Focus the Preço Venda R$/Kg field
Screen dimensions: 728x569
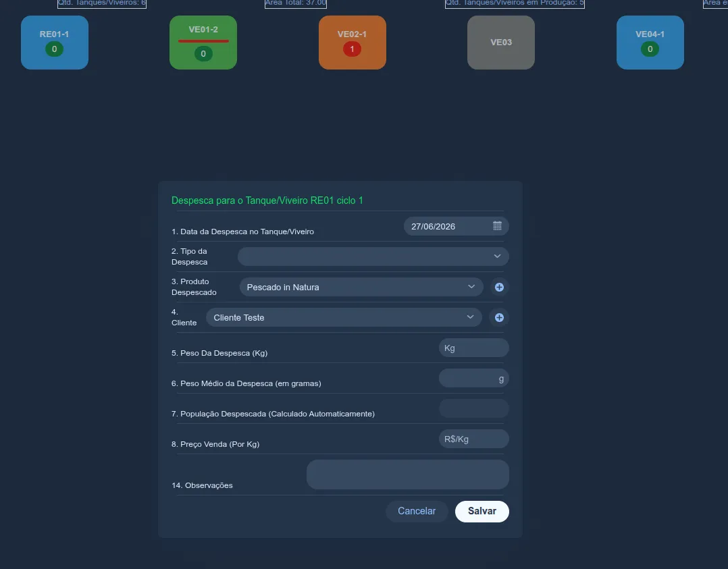coord(473,439)
